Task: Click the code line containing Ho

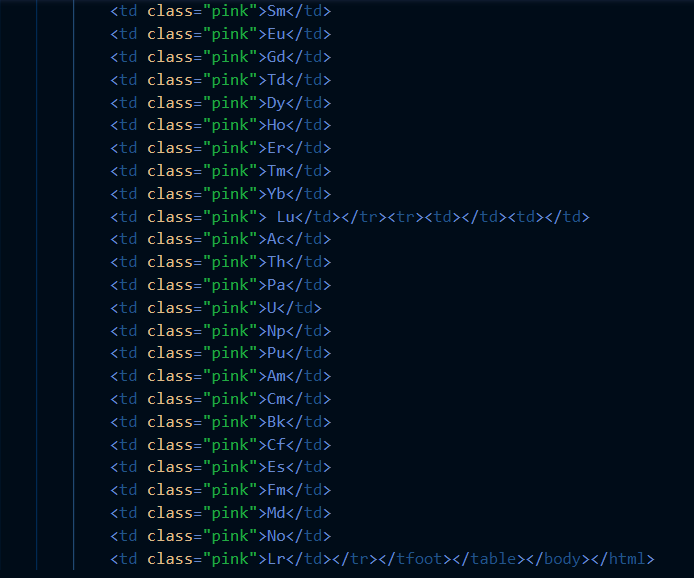Action: coord(220,125)
